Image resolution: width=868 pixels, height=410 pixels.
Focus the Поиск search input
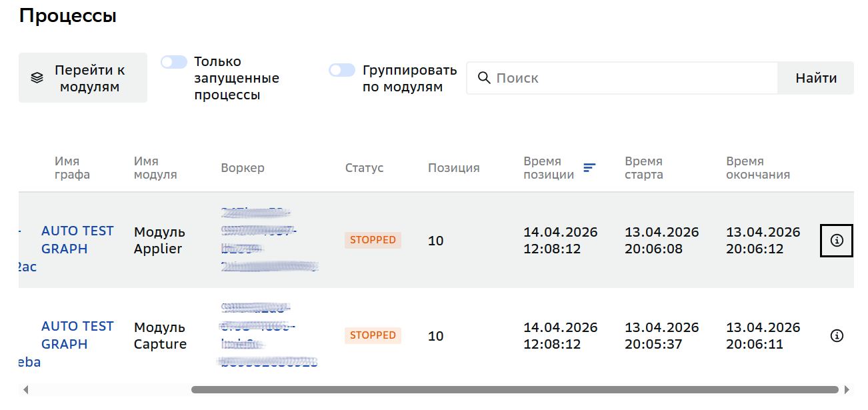coord(622,78)
